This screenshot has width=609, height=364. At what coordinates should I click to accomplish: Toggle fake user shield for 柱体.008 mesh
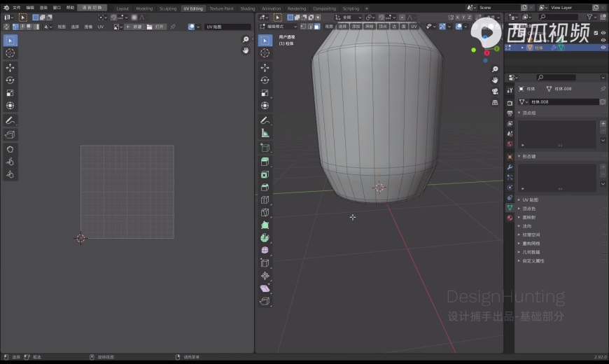click(603, 101)
